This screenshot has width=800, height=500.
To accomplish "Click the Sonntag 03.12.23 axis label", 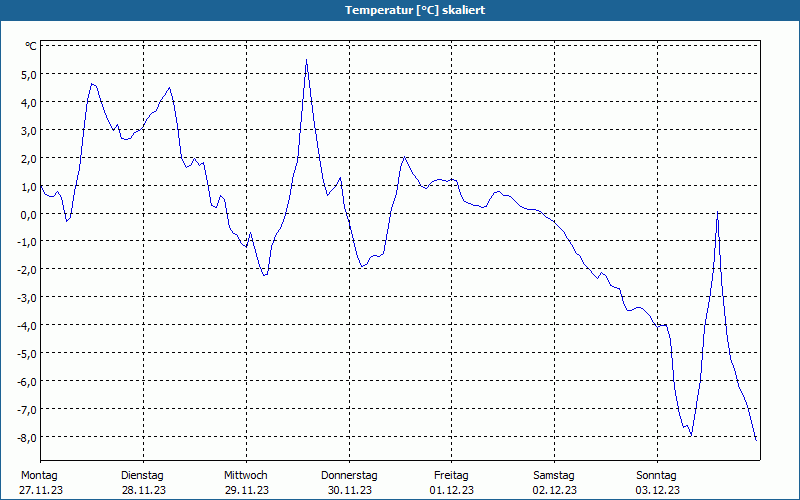I will (x=657, y=483).
